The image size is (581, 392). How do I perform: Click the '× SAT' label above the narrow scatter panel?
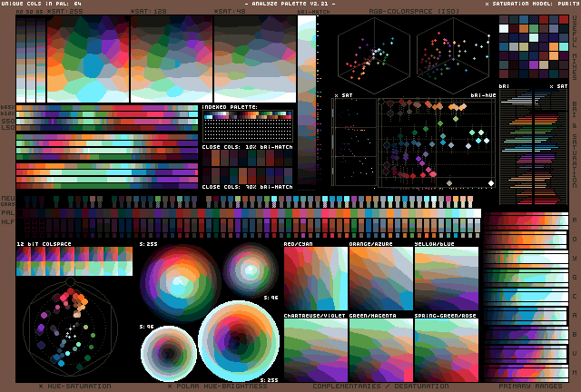[343, 95]
